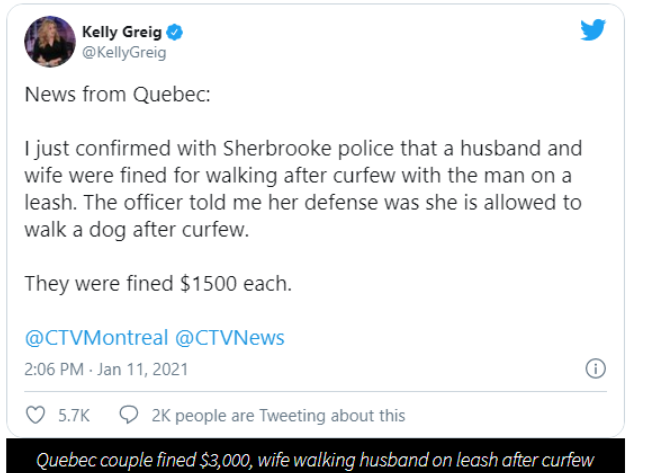This screenshot has width=656, height=473.
Task: Click the 2:06 PM Jan 11, 2021 timestamp
Action: click(106, 369)
